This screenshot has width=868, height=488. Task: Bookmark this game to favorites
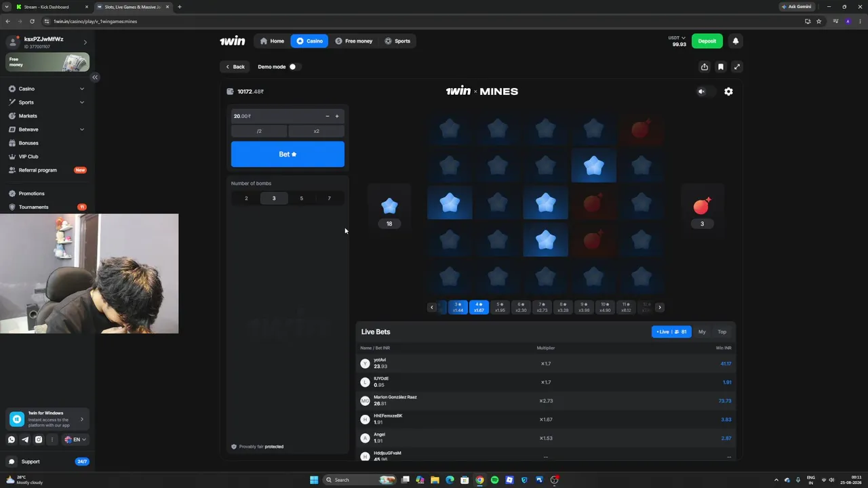coord(721,66)
